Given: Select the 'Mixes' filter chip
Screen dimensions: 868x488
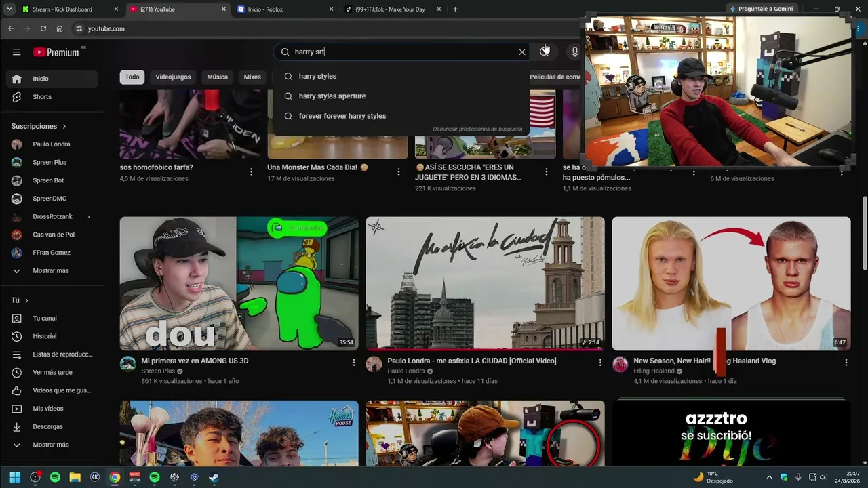Looking at the screenshot, I should (x=252, y=77).
